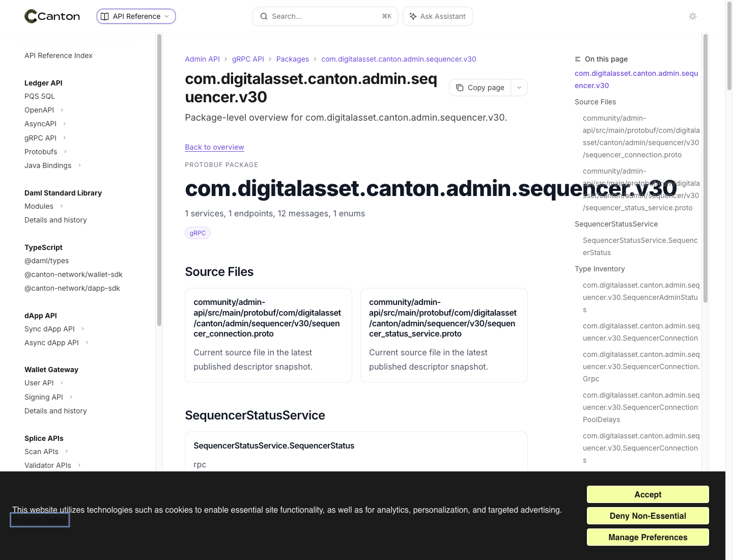The width and height of the screenshot is (733, 560).
Task: Focus the Search field
Action: [325, 16]
